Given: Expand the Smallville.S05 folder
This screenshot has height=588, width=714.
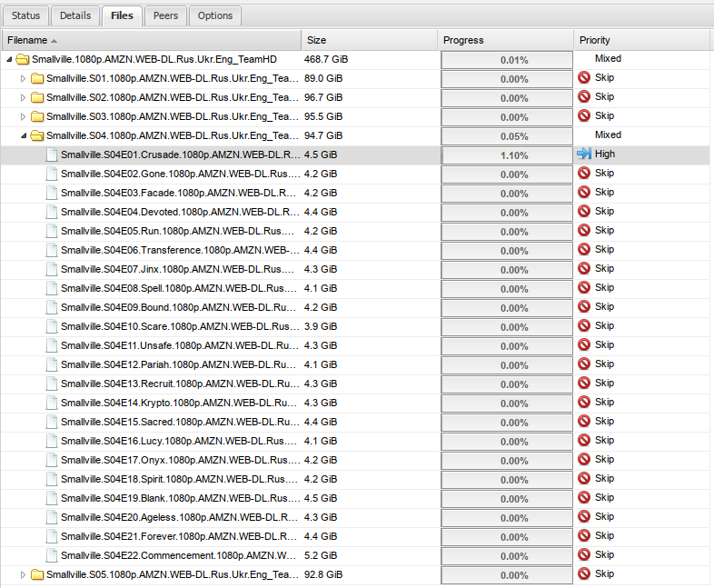Looking at the screenshot, I should click(x=24, y=574).
